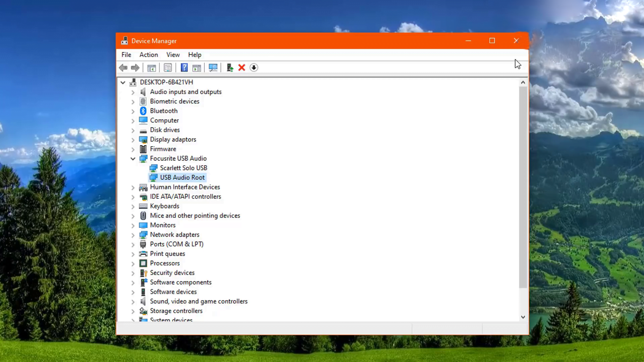644x362 pixels.
Task: Click the blue Help toolbar icon
Action: [184, 68]
